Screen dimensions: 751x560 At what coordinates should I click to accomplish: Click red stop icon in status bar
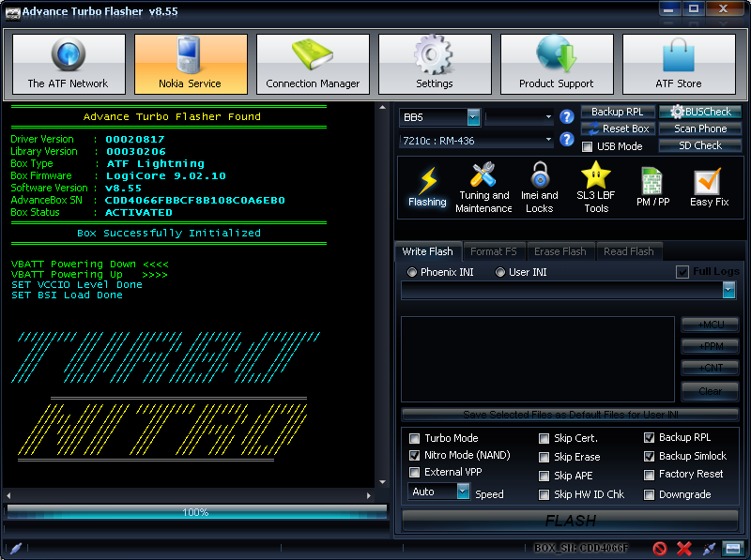click(x=660, y=549)
